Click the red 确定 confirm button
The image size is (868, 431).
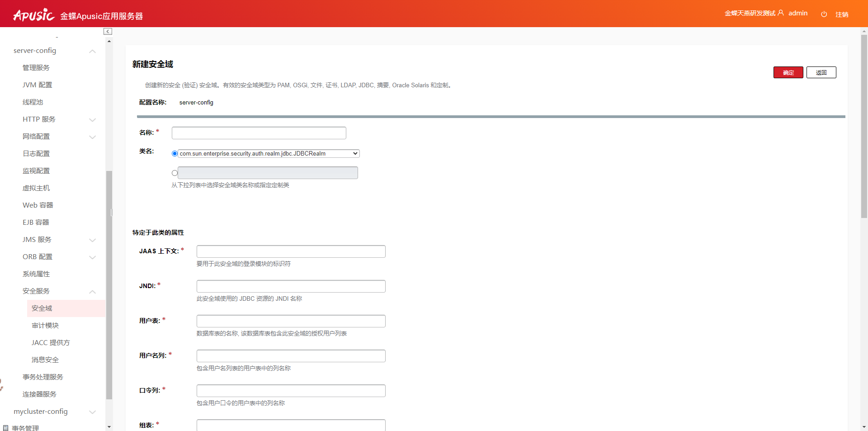[788, 72]
